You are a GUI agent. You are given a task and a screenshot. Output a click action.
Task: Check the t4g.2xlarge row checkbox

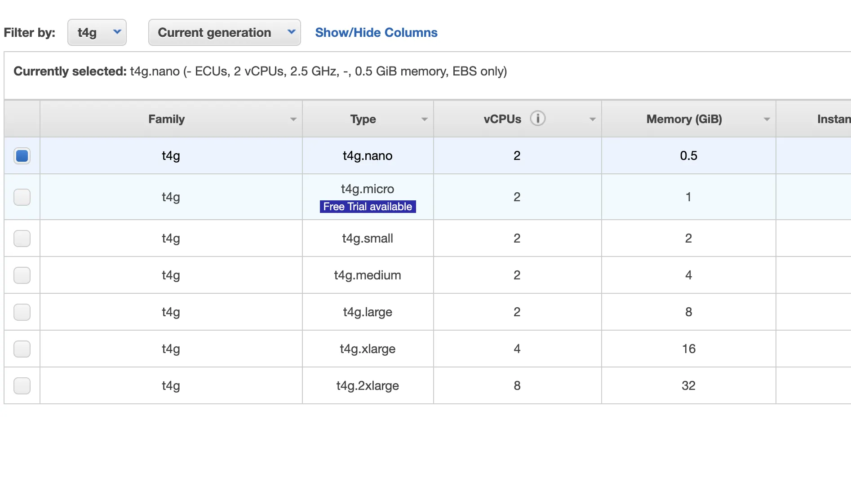[x=22, y=386]
